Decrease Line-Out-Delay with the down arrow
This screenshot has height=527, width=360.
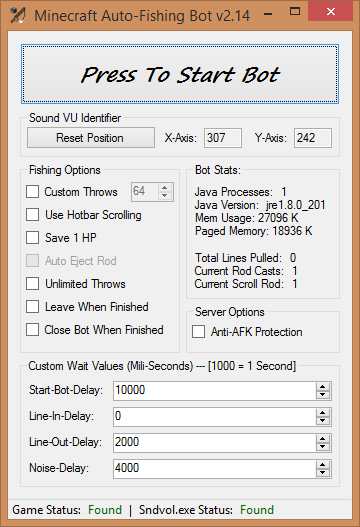click(x=323, y=447)
